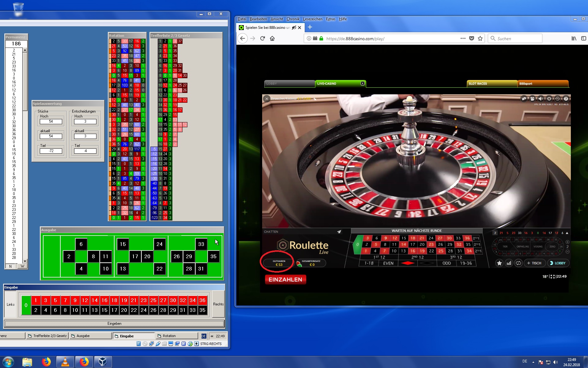Click the help question mark icon

coord(566,99)
